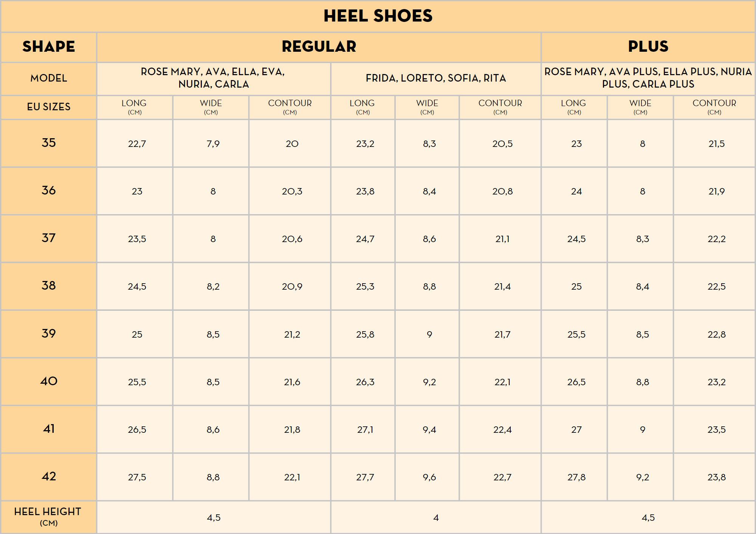Select the FRIDA, LORETO, SOFIA, RITA model cell
The image size is (756, 534).
coord(435,78)
